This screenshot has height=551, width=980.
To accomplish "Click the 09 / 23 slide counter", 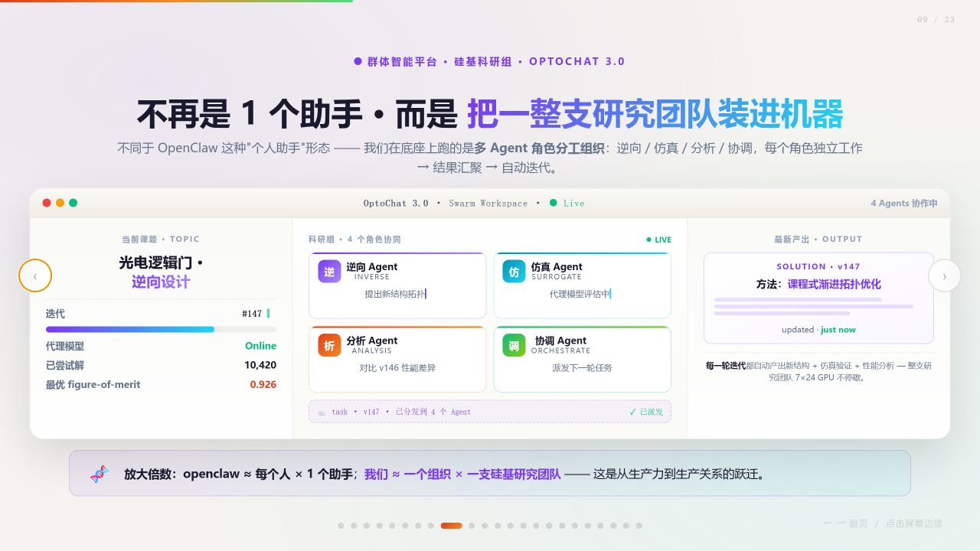I will [x=936, y=20].
